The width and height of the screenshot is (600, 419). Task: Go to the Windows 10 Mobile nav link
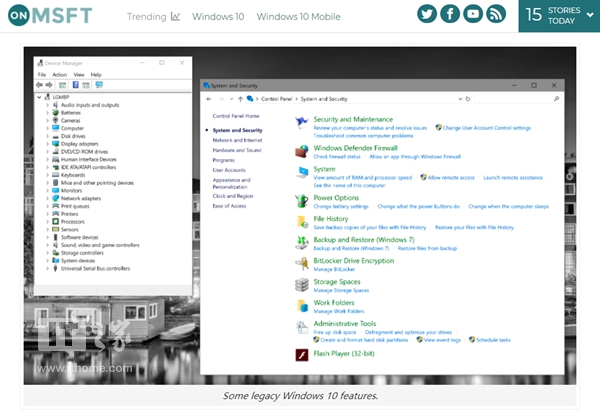click(297, 16)
